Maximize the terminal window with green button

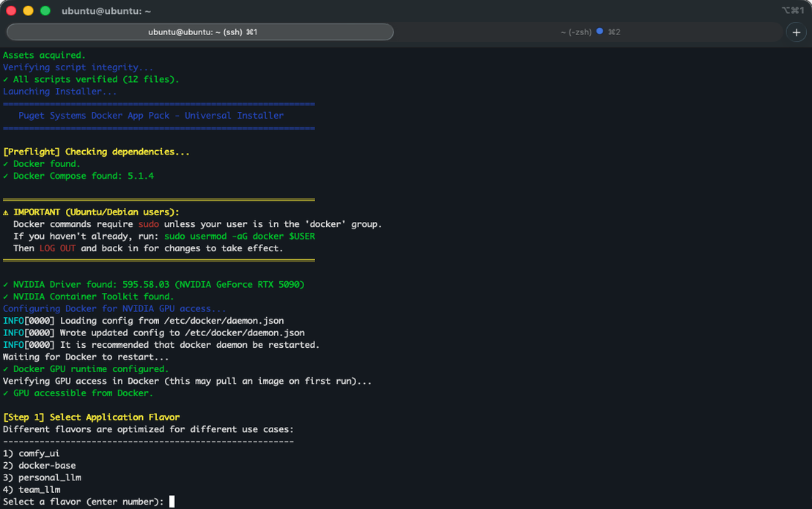click(45, 11)
